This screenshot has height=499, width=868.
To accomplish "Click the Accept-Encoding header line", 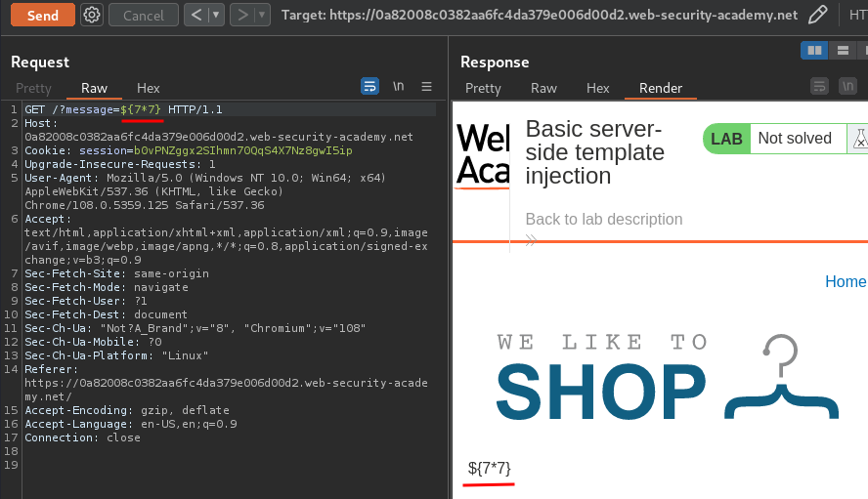I will point(127,410).
